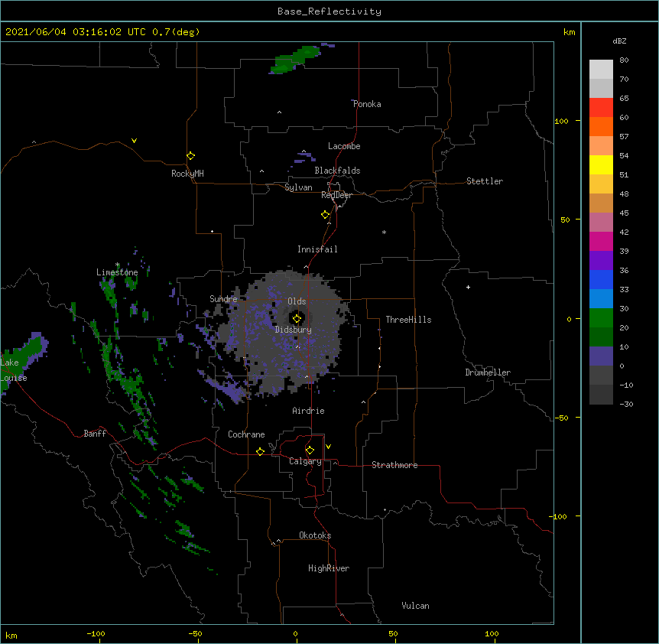The width and height of the screenshot is (659, 644).
Task: Select the Lake Louise label
Action: tap(14, 370)
